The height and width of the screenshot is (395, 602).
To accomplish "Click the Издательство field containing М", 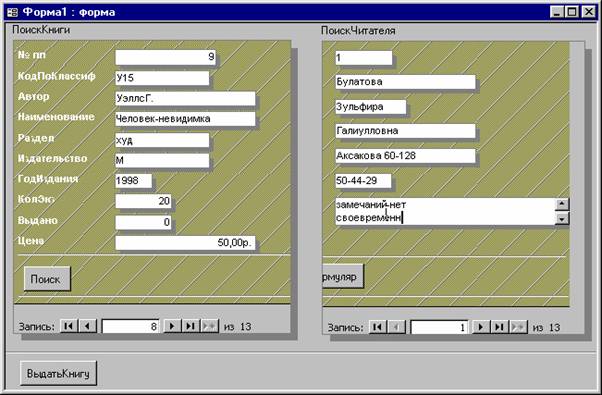I will coord(162,160).
